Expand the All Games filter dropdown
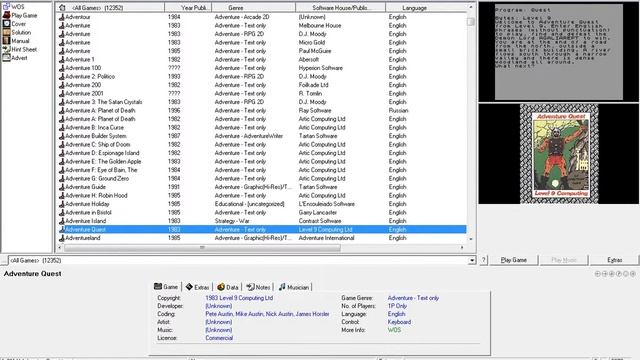Viewport: 640px width, 360px height. 472,260
